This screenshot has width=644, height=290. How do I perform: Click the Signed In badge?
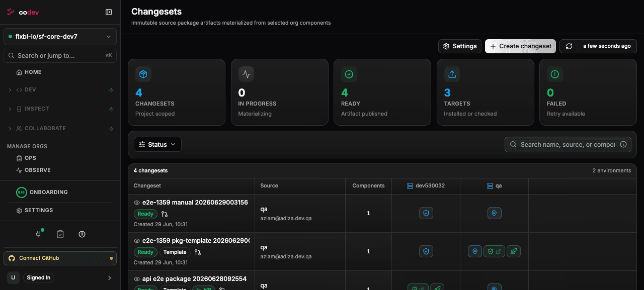click(39, 277)
